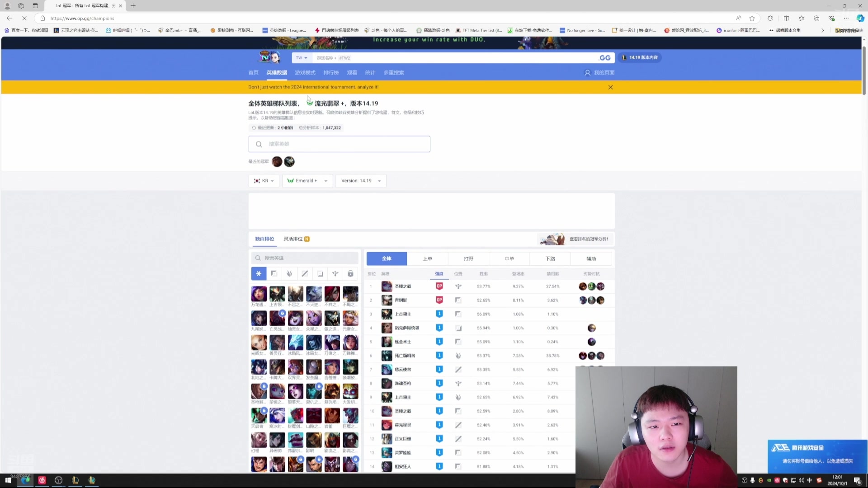Stop page loading button
Viewport: 868px width, 488px height.
pyautogui.click(x=24, y=18)
